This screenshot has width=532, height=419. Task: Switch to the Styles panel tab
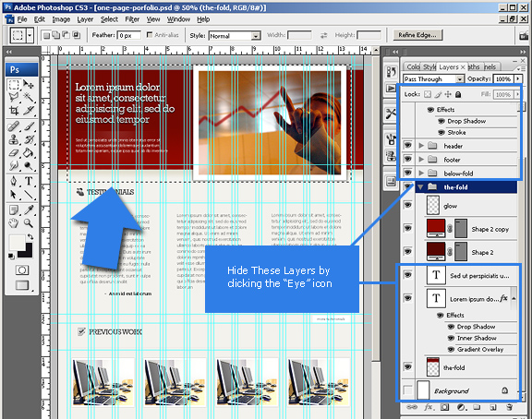[429, 66]
